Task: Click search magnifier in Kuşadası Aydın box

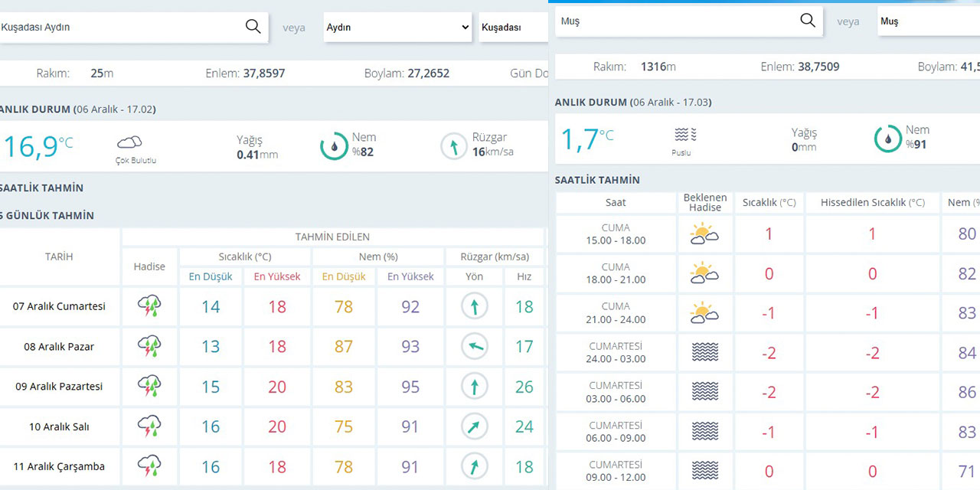Action: click(253, 27)
